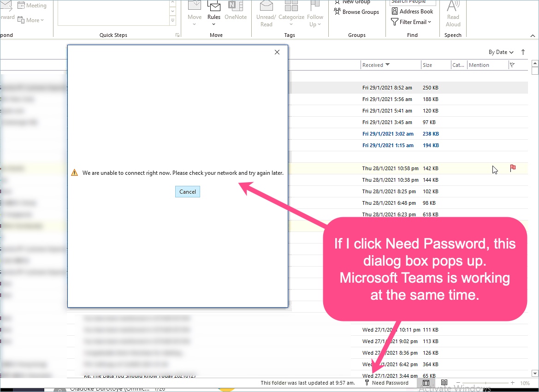The height and width of the screenshot is (392, 539).
Task: Open the Rules menu
Action: pos(214,14)
